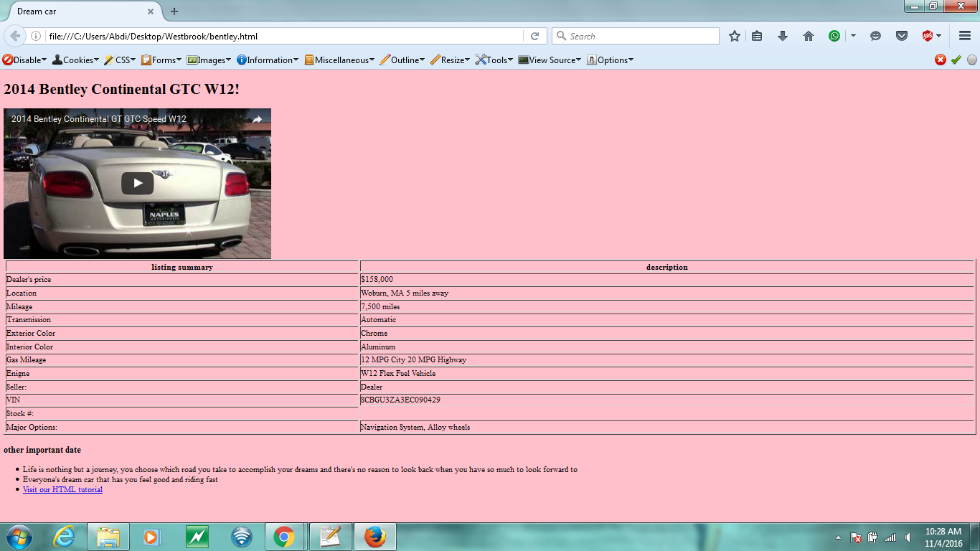Click the red error indicator icon
The width and height of the screenshot is (980, 551).
[x=941, y=60]
